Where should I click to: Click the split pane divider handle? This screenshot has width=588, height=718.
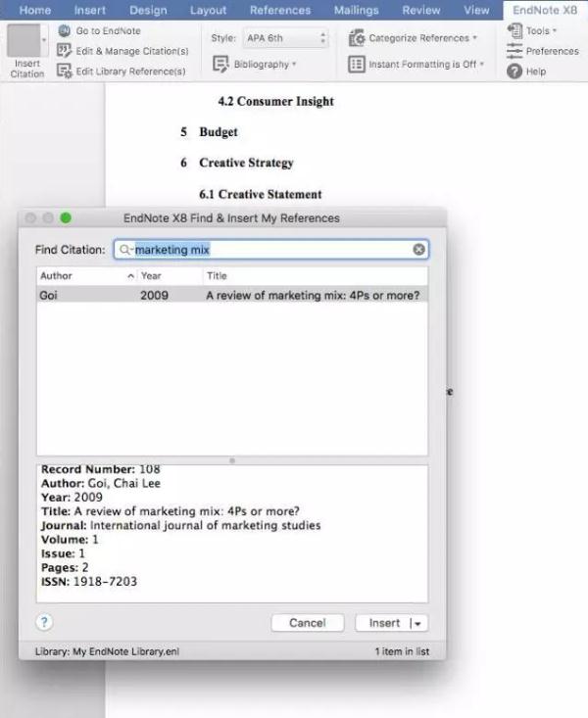coord(232,460)
